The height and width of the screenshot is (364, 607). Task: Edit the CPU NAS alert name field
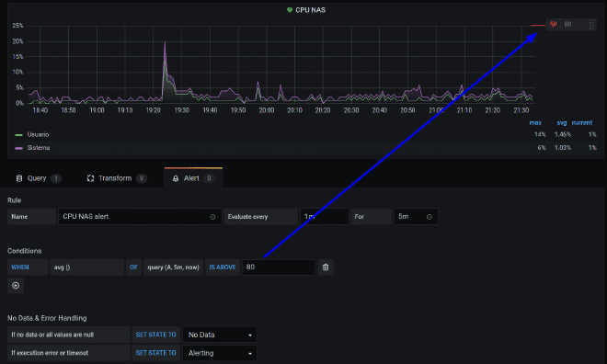[x=140, y=217]
